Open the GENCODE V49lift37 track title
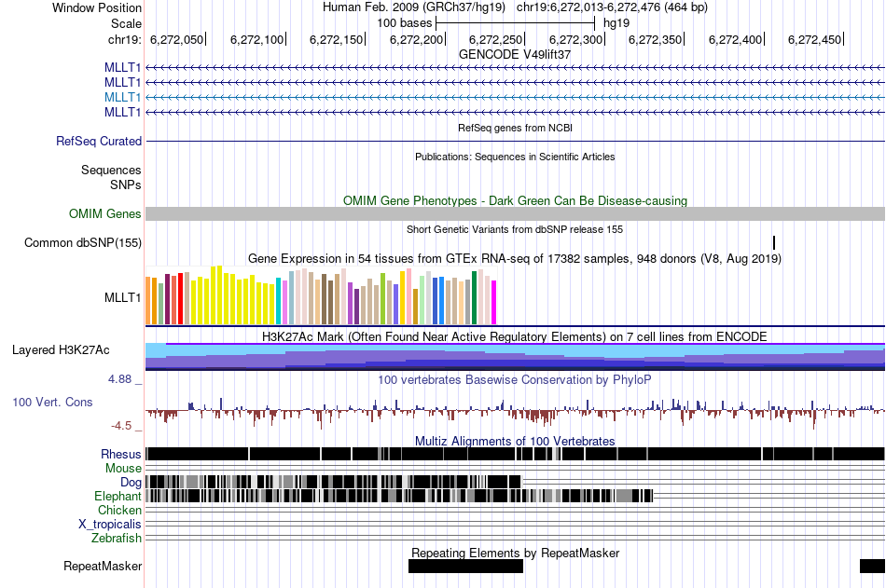 tap(515, 55)
